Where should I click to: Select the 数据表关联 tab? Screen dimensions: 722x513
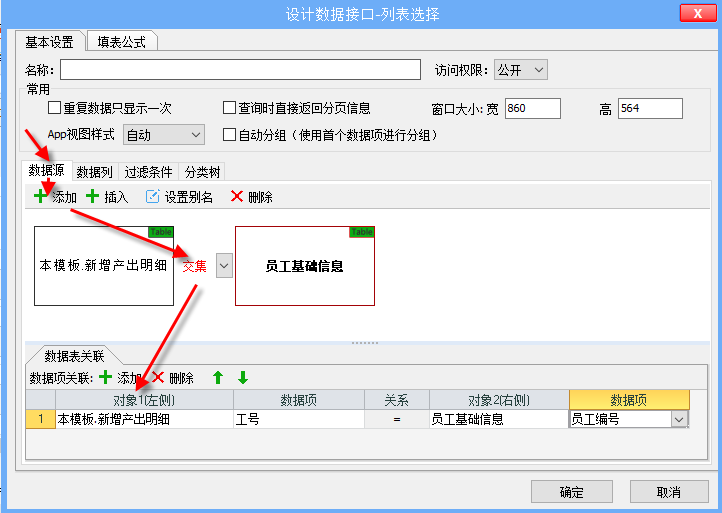click(74, 356)
